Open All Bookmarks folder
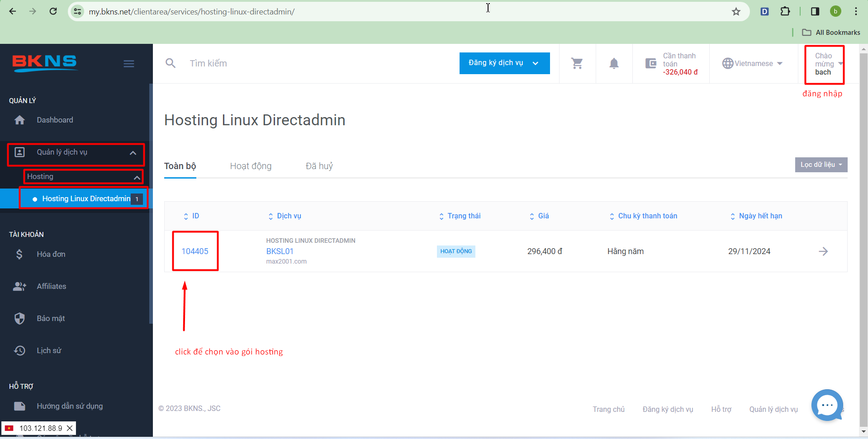The height and width of the screenshot is (439, 868). pyautogui.click(x=831, y=32)
